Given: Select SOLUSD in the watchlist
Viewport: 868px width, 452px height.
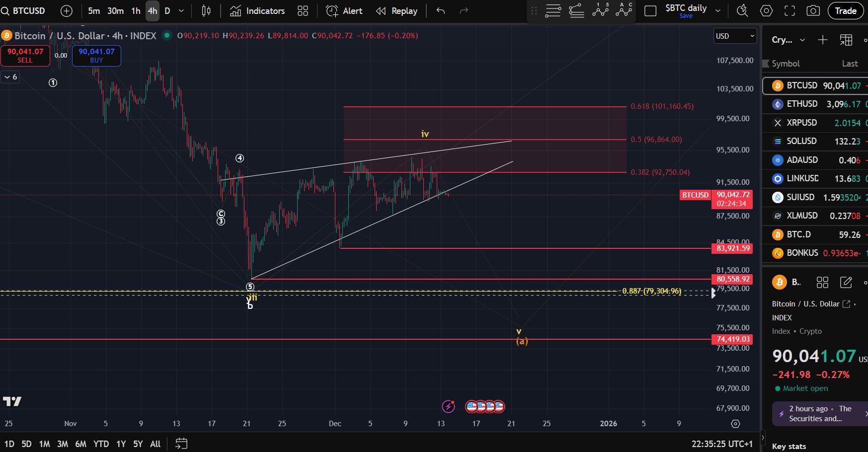Looking at the screenshot, I should [815, 141].
